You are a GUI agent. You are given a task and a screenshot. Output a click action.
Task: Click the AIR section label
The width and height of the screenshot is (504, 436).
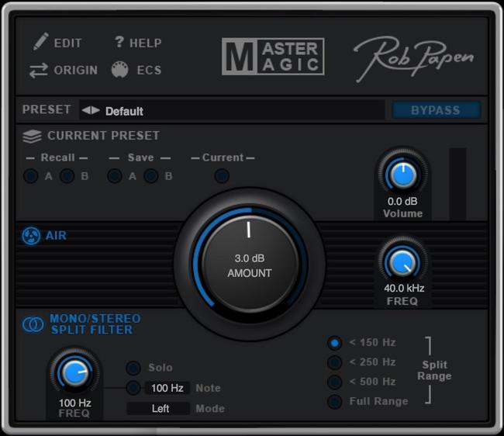57,236
